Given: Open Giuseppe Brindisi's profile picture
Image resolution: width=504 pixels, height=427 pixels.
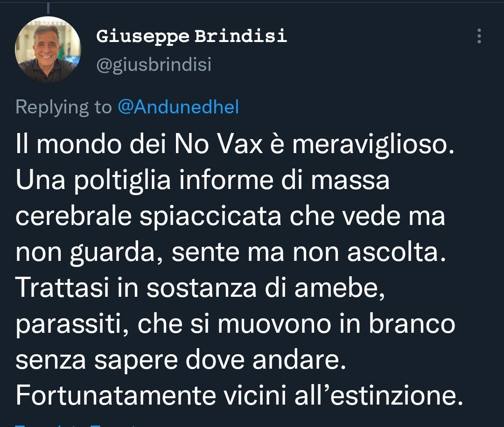Looking at the screenshot, I should point(48,49).
